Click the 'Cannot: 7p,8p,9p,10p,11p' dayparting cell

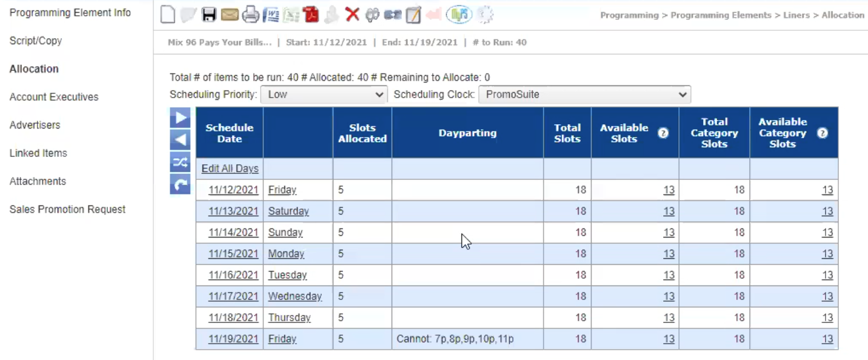tap(467, 339)
